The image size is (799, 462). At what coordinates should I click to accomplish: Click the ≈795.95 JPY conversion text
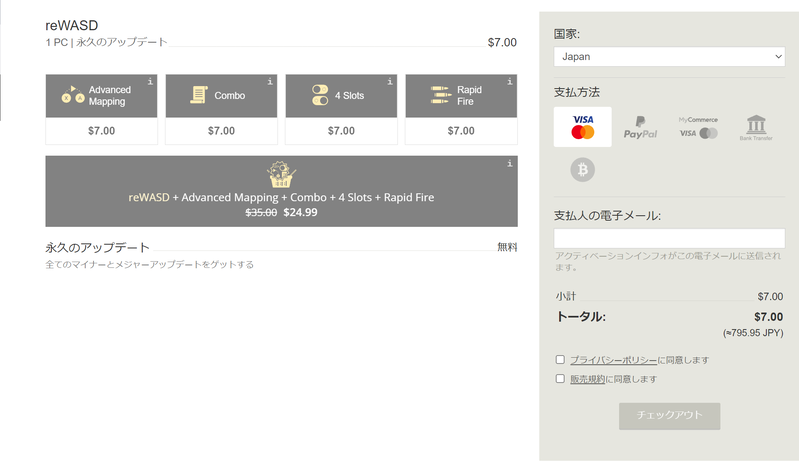(x=753, y=333)
